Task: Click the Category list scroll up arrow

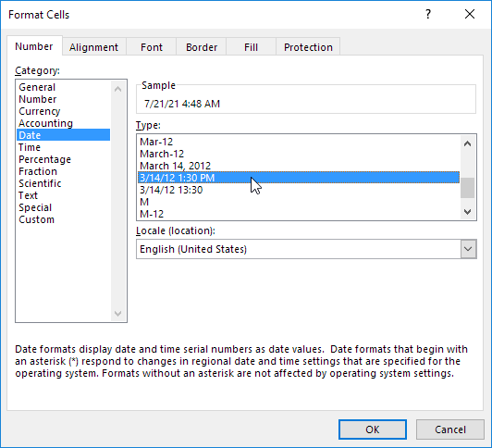Action: (x=118, y=89)
